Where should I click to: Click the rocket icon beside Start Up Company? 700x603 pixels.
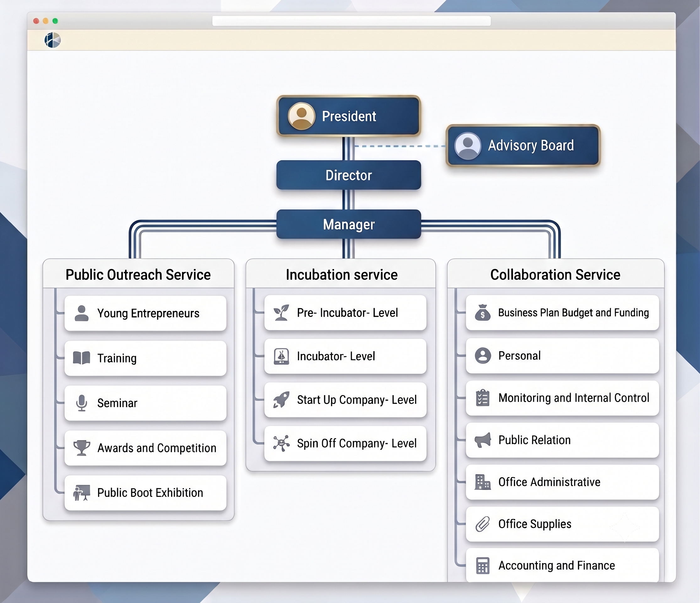tap(281, 400)
